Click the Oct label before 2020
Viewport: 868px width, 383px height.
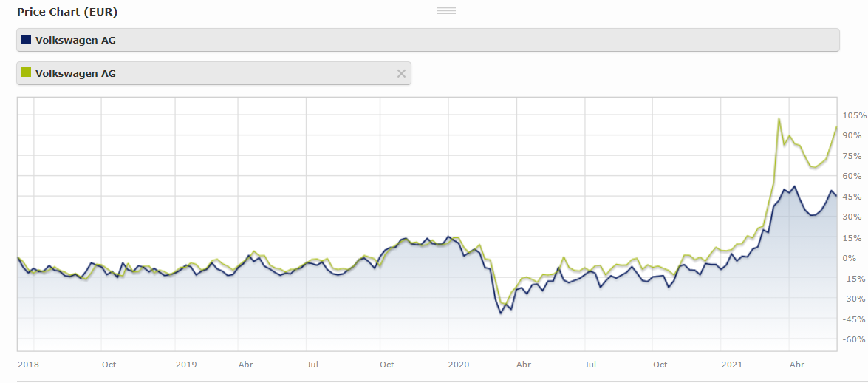[x=387, y=365]
